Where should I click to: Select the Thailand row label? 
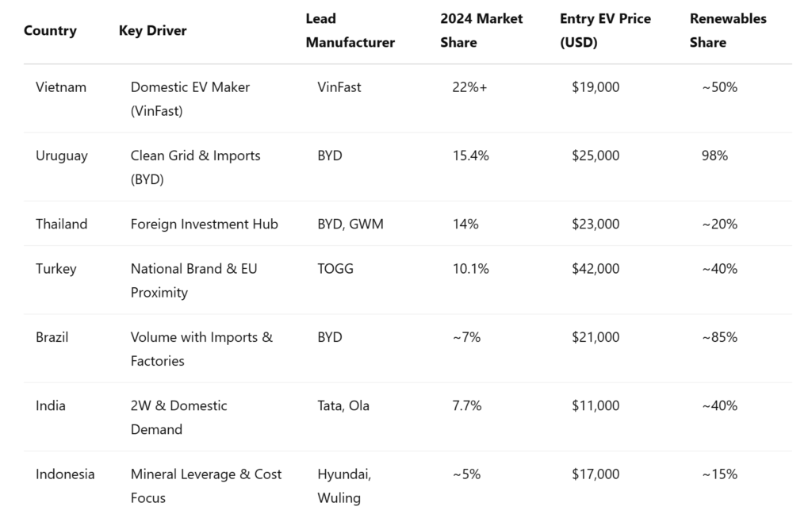pyautogui.click(x=62, y=224)
